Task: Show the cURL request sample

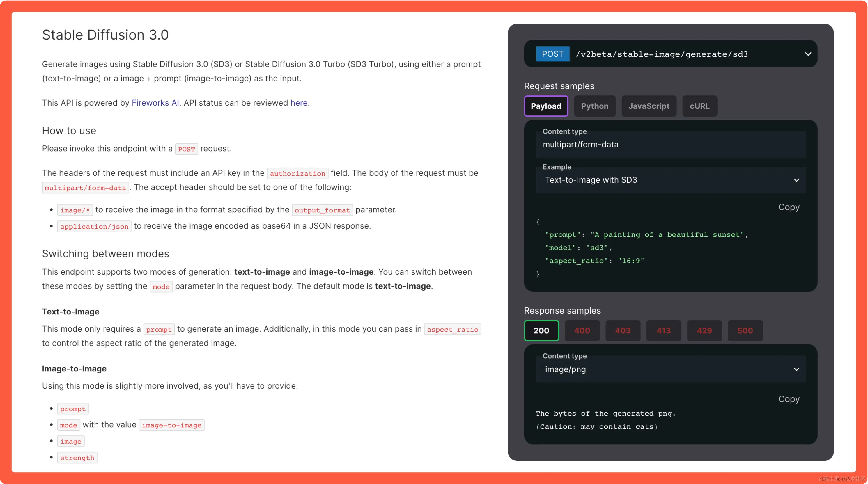Action: coord(699,106)
